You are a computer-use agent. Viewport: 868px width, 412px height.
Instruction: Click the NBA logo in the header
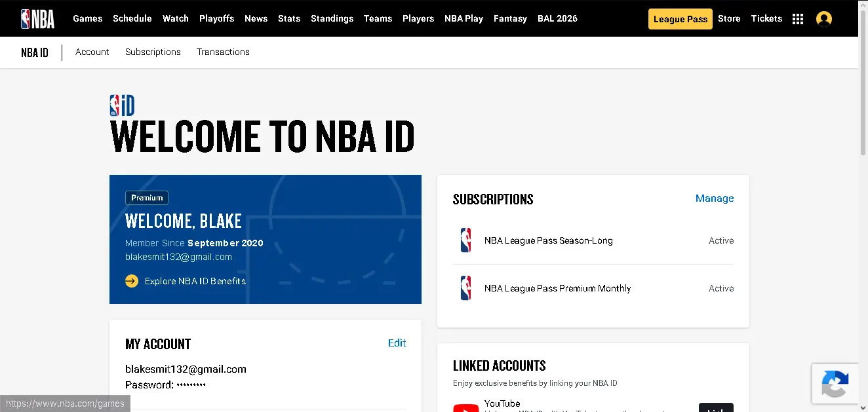[x=37, y=18]
